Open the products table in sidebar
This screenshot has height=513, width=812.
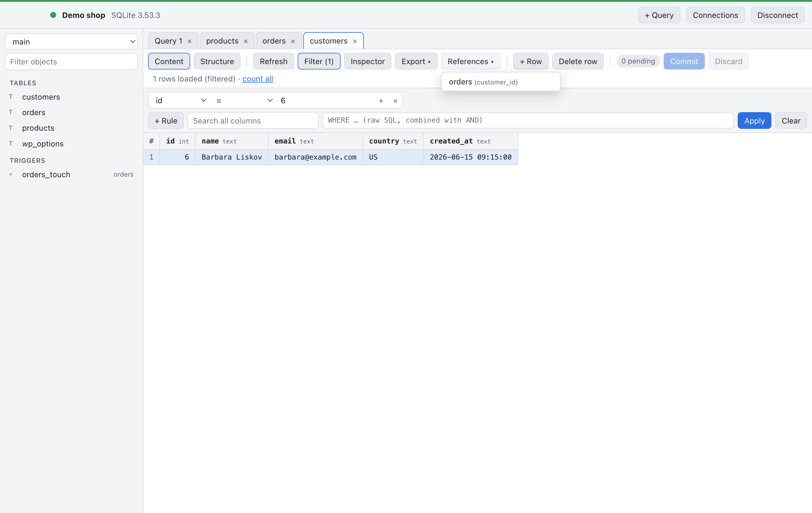[x=71, y=128]
